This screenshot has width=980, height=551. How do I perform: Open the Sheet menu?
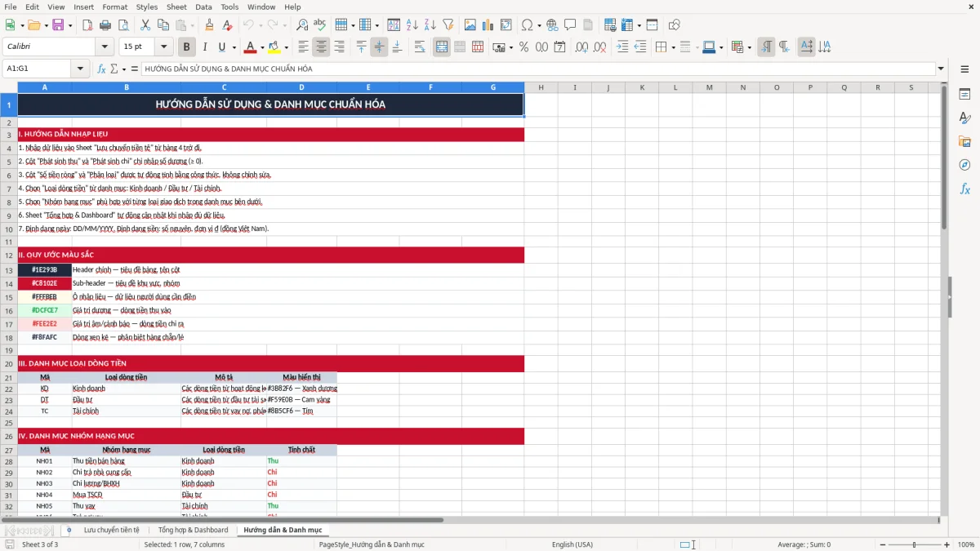(x=176, y=7)
